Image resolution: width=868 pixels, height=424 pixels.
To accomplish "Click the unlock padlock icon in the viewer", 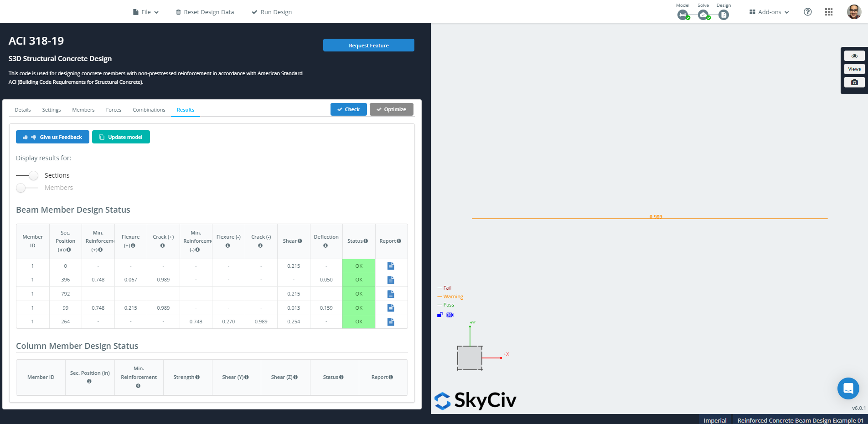I will tap(439, 314).
